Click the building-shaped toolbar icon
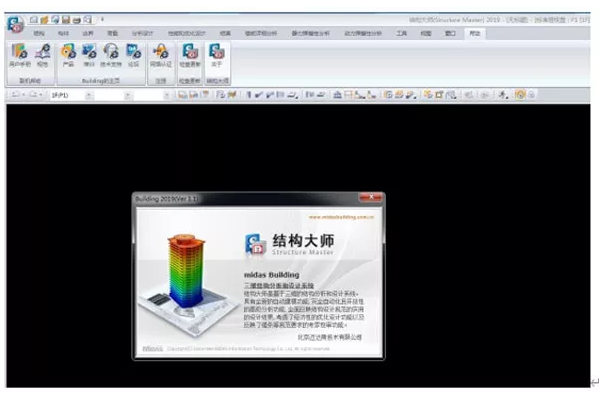 pos(338,95)
